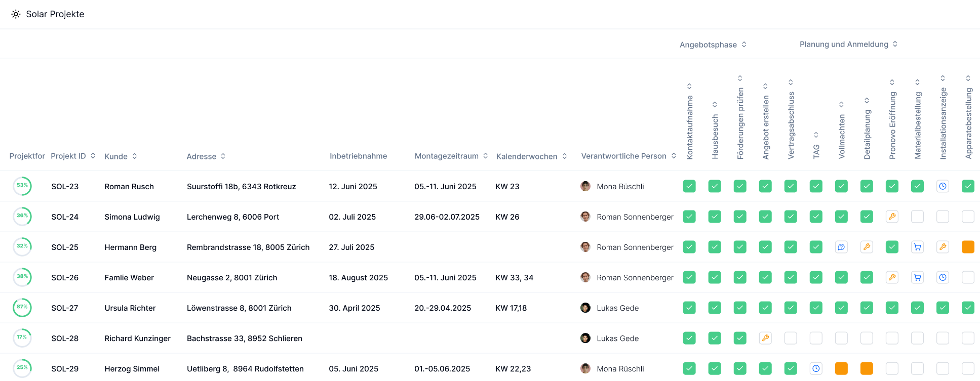980x381 pixels.
Task: Click the sun icon beside Solar Projekte
Action: tap(16, 14)
